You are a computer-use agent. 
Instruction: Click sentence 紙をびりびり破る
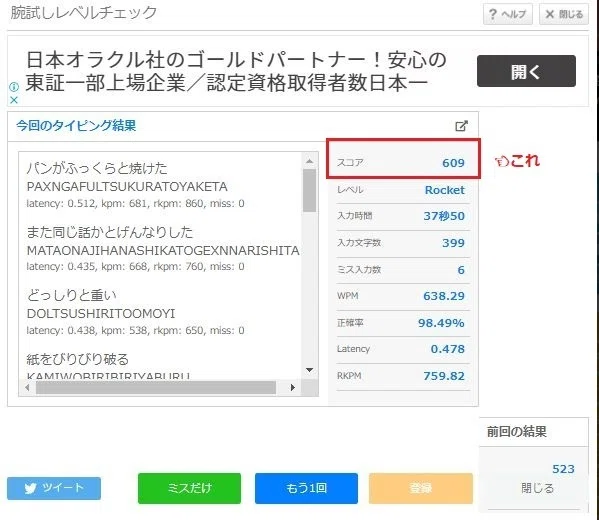click(x=78, y=359)
